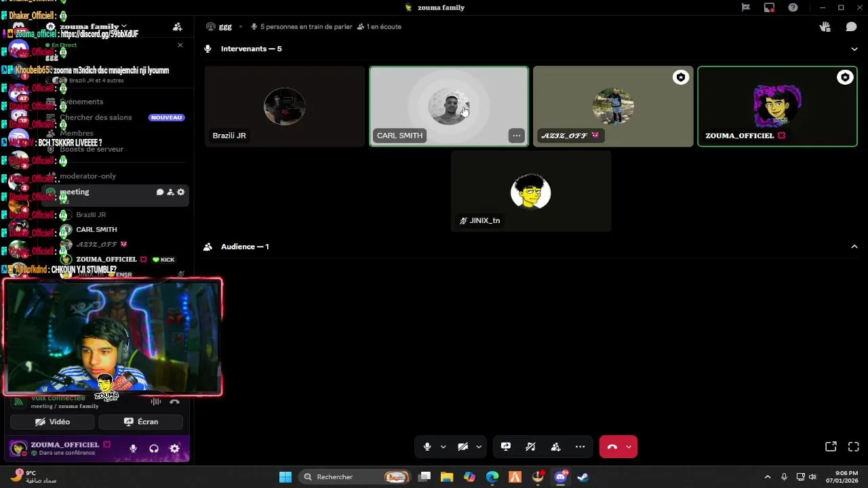This screenshot has width=868, height=488.
Task: Open Discord help icon in title bar
Action: 793,7
